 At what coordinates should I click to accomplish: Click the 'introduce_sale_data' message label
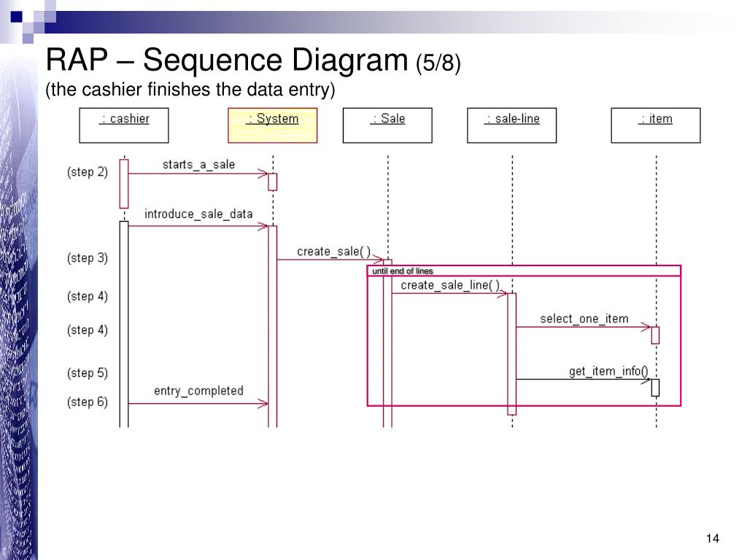198,214
